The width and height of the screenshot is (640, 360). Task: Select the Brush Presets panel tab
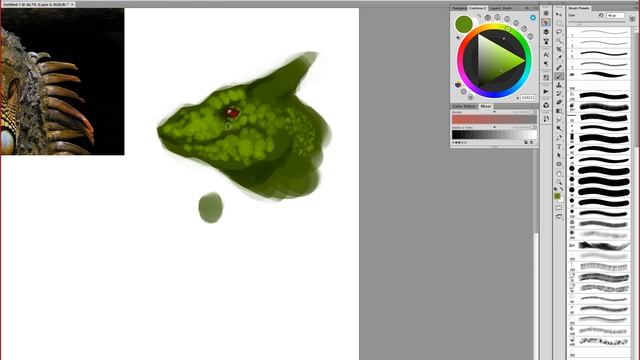click(579, 8)
